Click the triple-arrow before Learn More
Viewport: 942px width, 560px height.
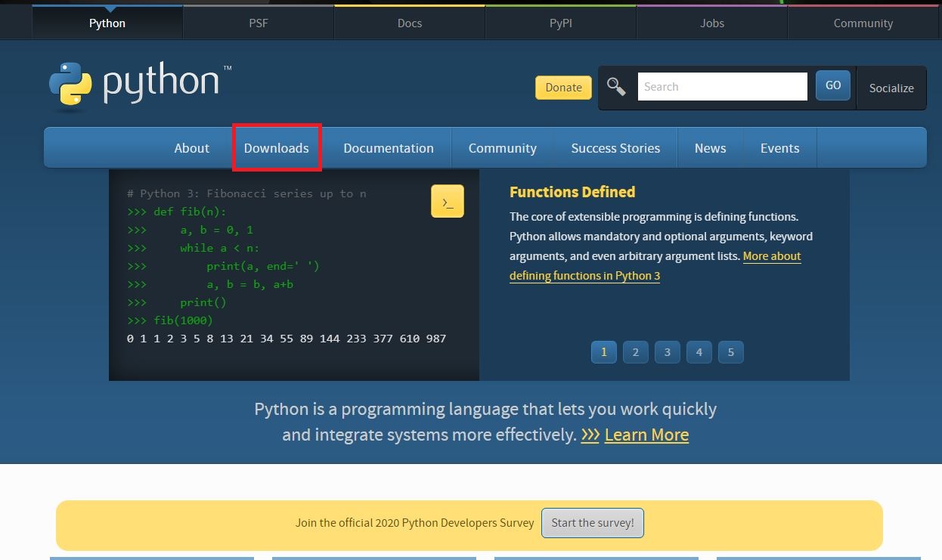click(590, 435)
